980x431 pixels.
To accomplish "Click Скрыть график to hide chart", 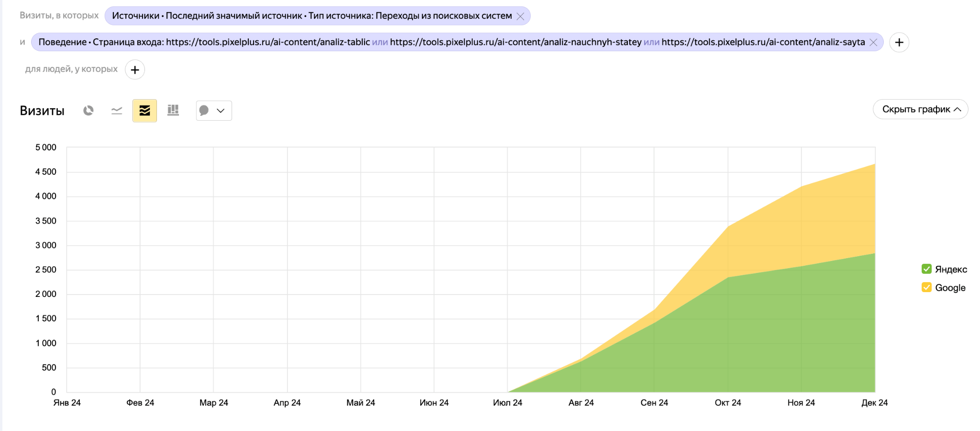I will point(921,109).
